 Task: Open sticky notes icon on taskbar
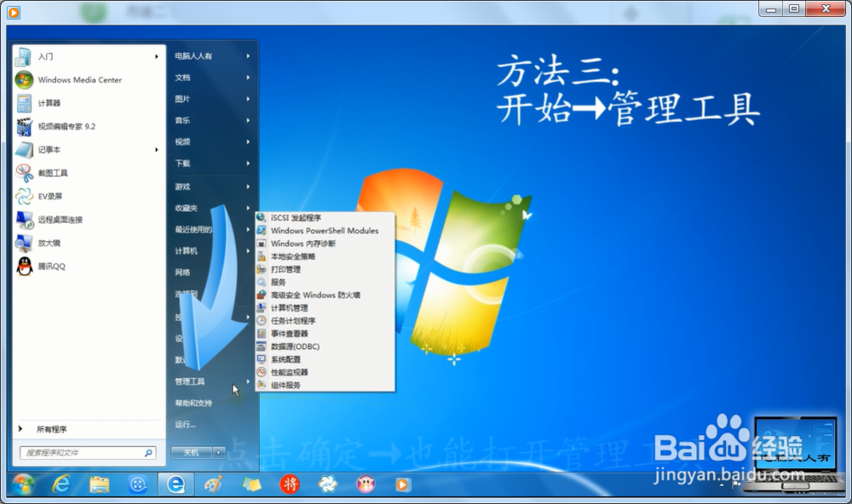(251, 484)
